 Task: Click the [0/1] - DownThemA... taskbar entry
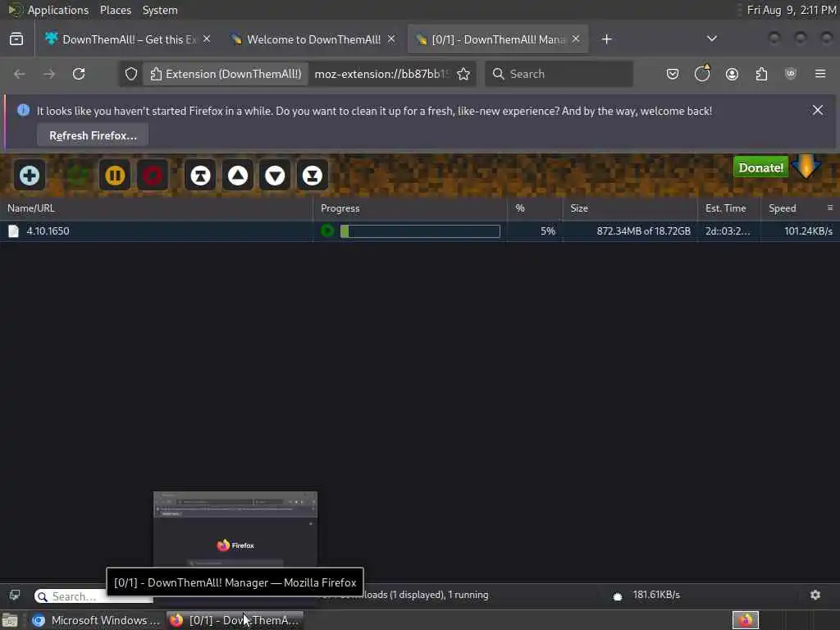235,620
